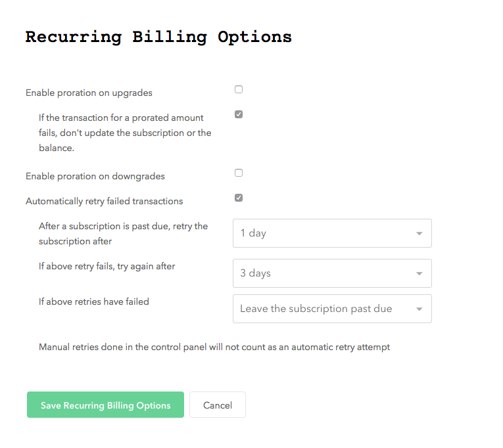Viewport: 503px width, 448px height.
Task: Click 'Automatically retry failed transactions' label
Action: tap(105, 201)
